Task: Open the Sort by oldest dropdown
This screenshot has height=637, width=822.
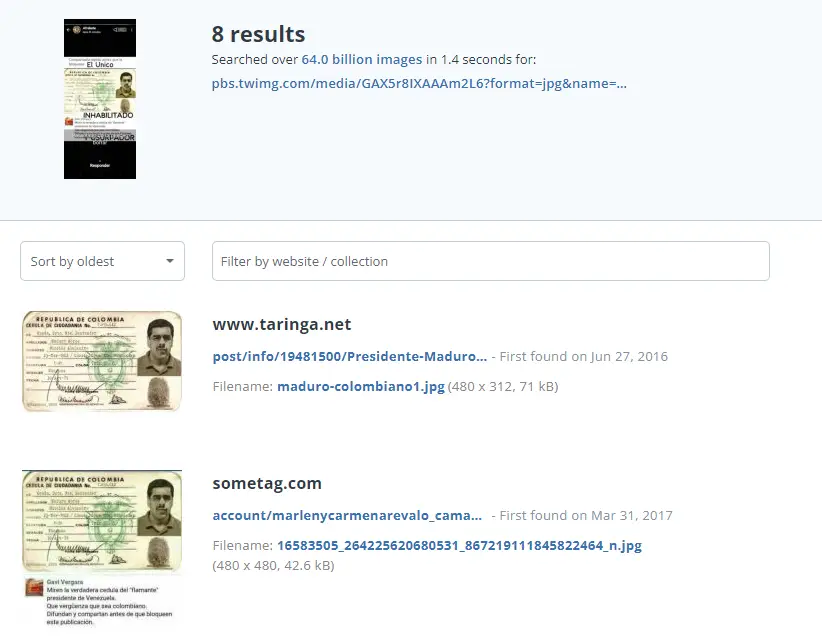Action: coord(102,261)
